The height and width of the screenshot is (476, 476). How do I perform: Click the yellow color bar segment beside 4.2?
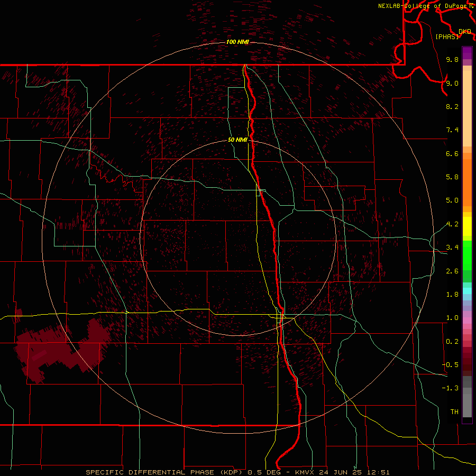pyautogui.click(x=467, y=226)
